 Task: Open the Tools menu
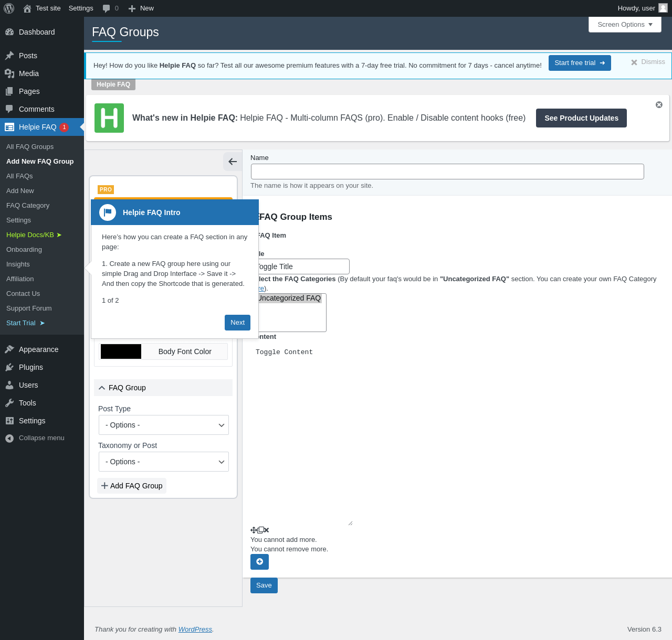42,403
